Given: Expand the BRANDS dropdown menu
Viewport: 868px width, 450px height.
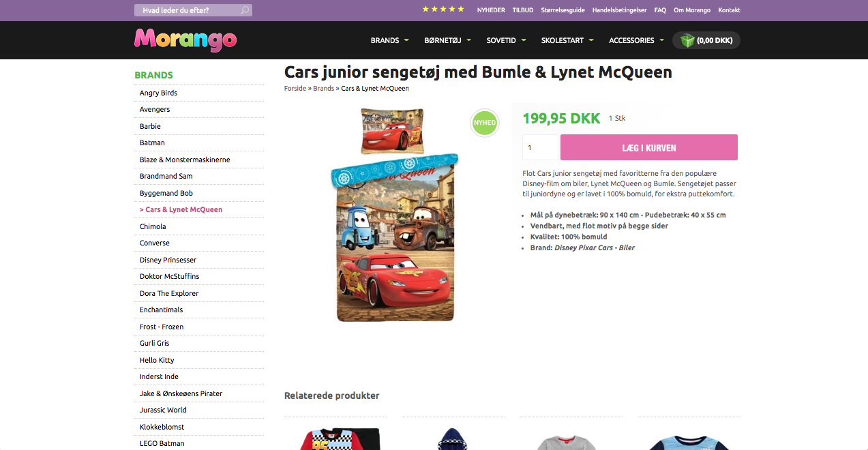Looking at the screenshot, I should [x=389, y=40].
